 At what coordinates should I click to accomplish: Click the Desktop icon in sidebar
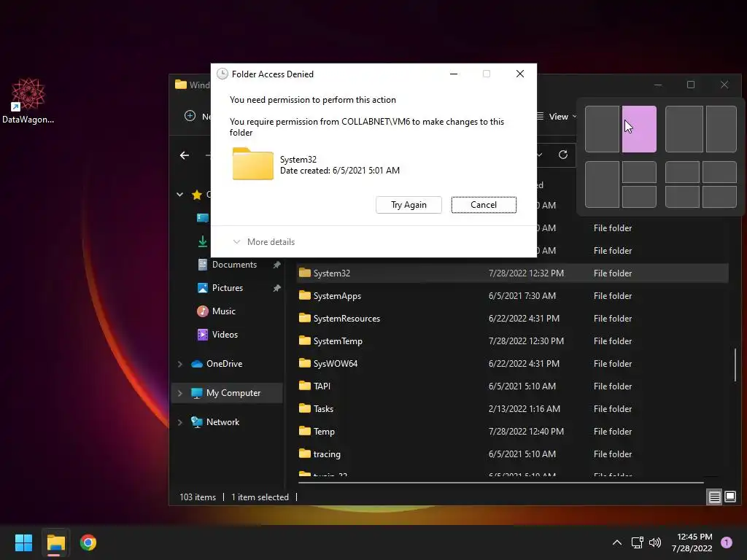coord(203,218)
